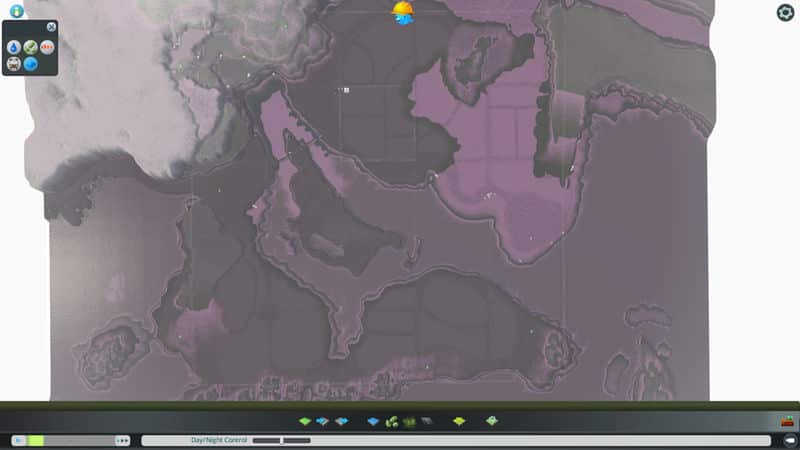Image resolution: width=800 pixels, height=450 pixels.
Task: Select the green trees forest tool
Action: coord(392,421)
